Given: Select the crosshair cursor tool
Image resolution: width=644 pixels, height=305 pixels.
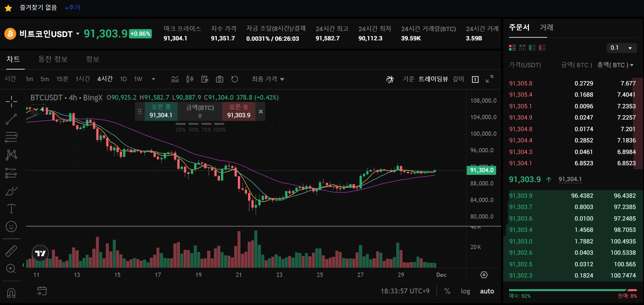Looking at the screenshot, I should pos(11,101).
